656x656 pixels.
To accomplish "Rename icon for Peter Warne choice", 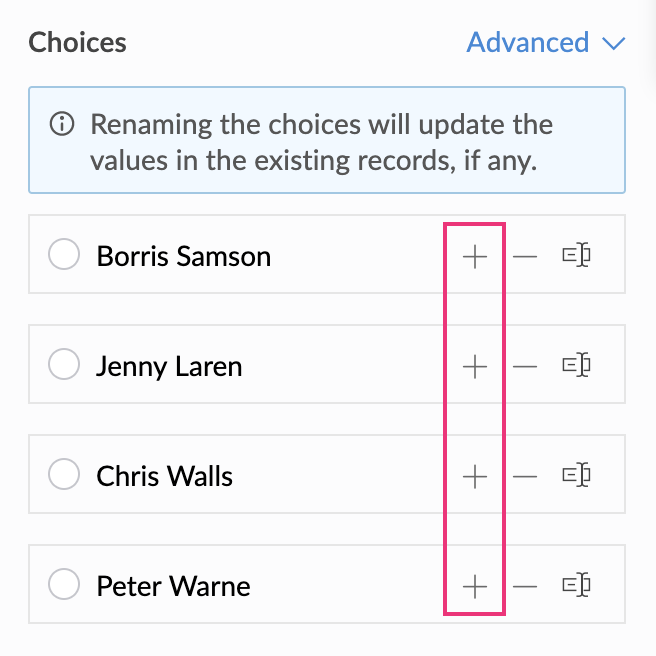I will pyautogui.click(x=575, y=586).
